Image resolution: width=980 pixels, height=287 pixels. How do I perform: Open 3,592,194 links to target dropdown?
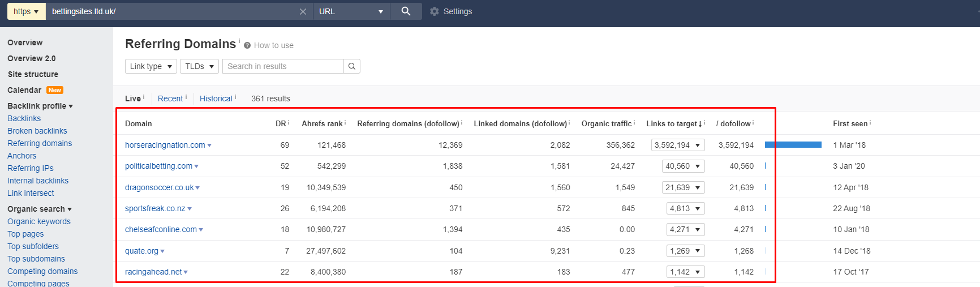tap(678, 145)
